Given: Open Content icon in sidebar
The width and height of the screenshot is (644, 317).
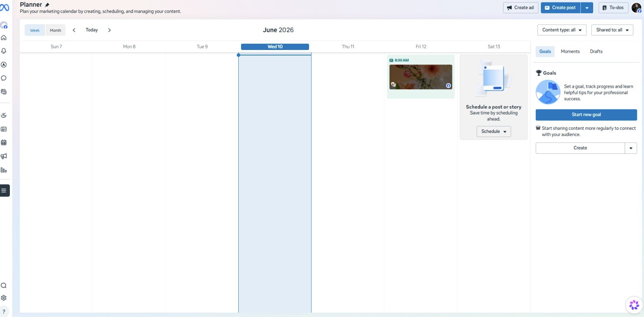Looking at the screenshot, I should click(4, 92).
